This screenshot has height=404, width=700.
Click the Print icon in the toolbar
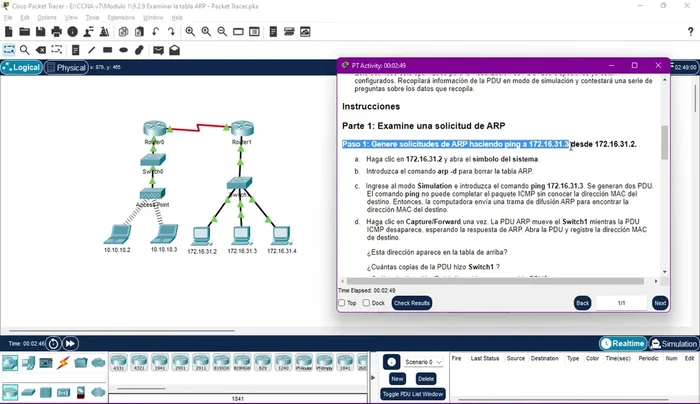tap(57, 32)
